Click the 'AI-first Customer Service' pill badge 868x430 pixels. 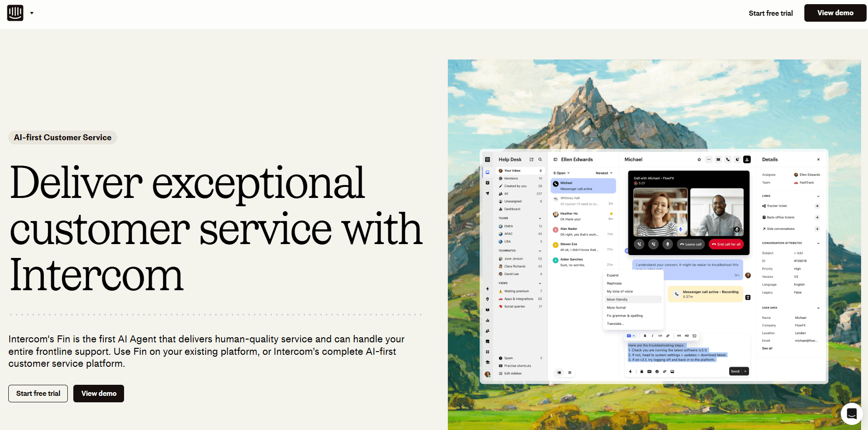coord(63,137)
